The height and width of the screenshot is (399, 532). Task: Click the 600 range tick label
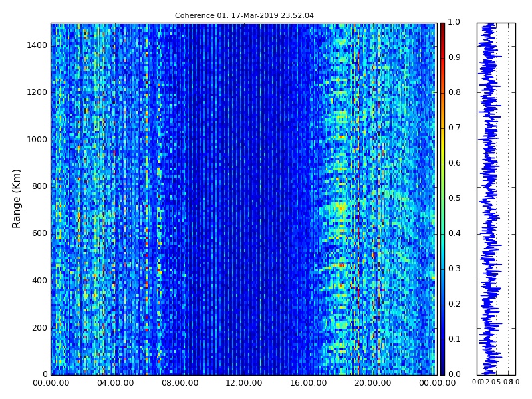[40, 233]
